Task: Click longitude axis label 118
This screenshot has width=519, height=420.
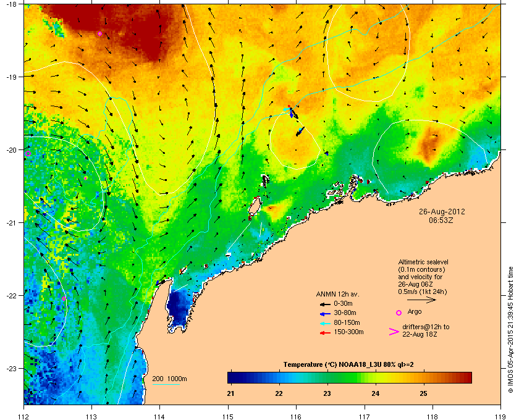Action: coord(432,416)
